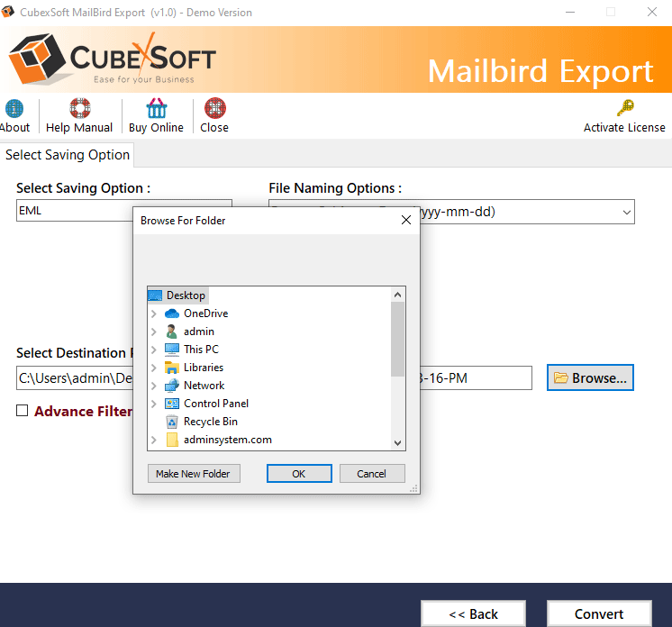This screenshot has width=672, height=627.
Task: Click the Activate License label
Action: [x=624, y=128]
